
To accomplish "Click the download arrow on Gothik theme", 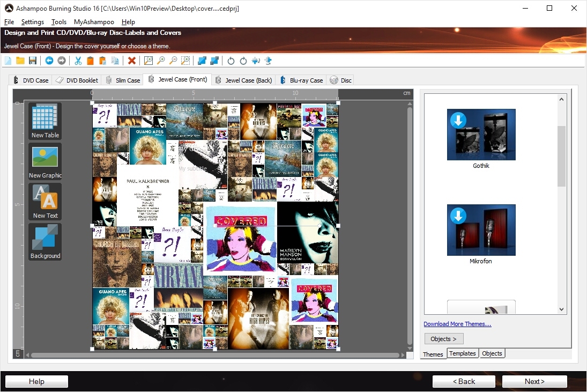I will click(x=458, y=121).
